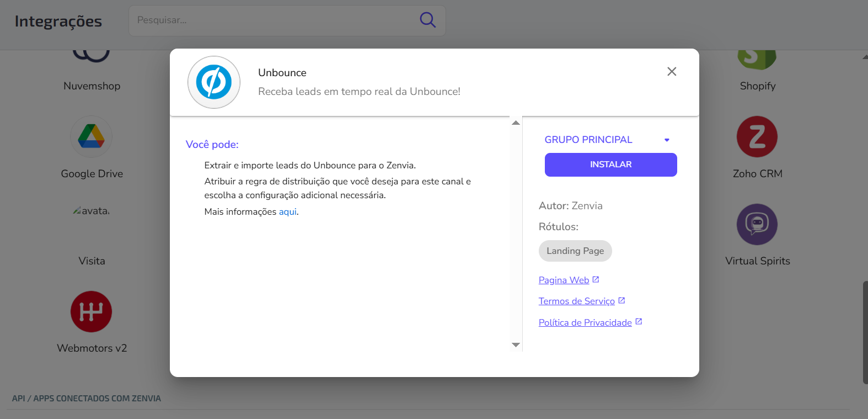868x419 pixels.
Task: Click the 'Rótulos:' label
Action: click(x=559, y=227)
